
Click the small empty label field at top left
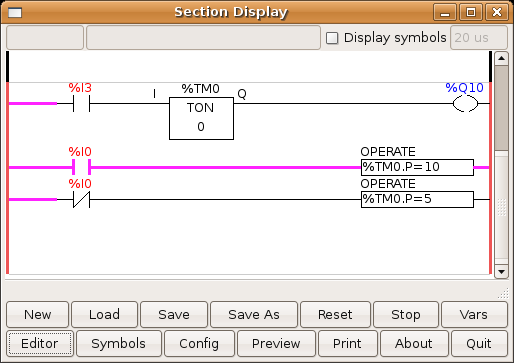click(45, 38)
